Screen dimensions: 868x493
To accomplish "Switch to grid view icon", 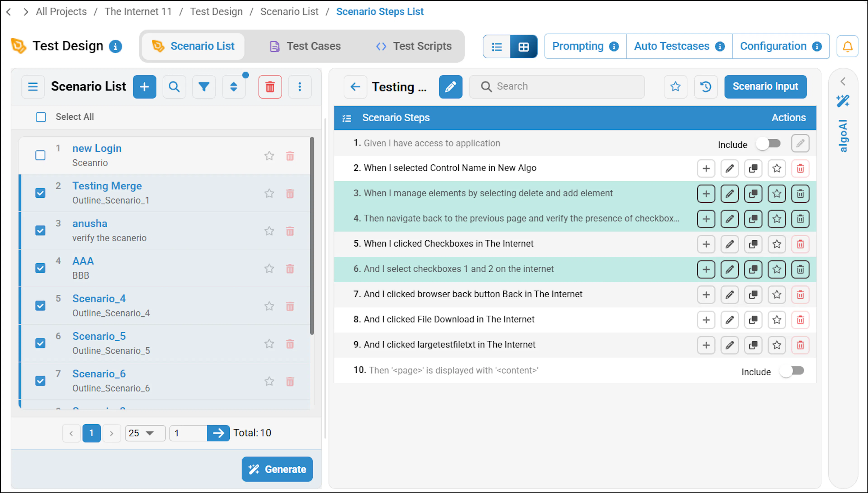I will [524, 46].
